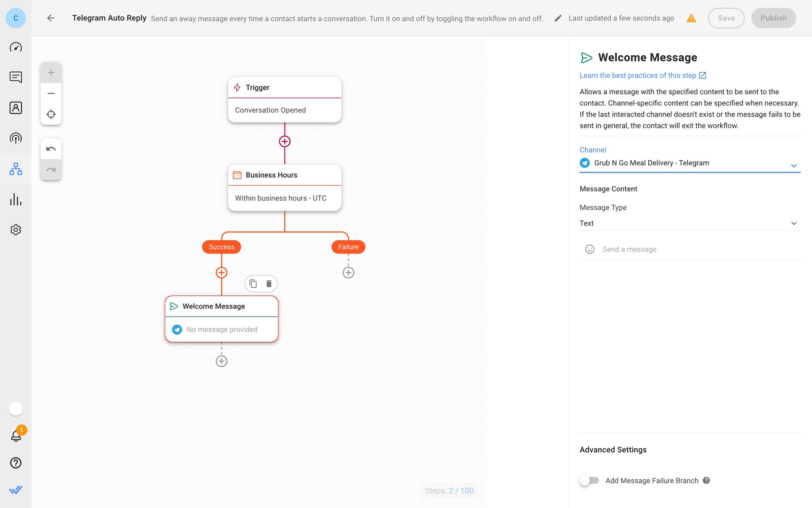Expand the Advanced Settings section
The image size is (812, 508).
pyautogui.click(x=613, y=449)
